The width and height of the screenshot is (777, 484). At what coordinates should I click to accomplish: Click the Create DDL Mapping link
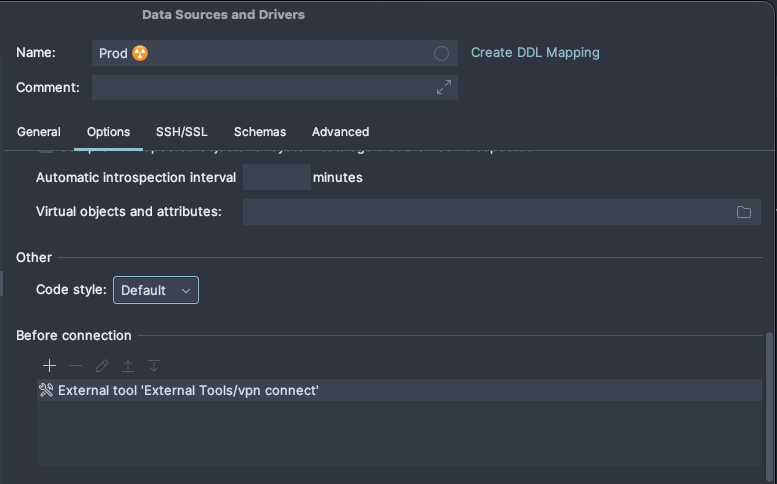coord(535,53)
